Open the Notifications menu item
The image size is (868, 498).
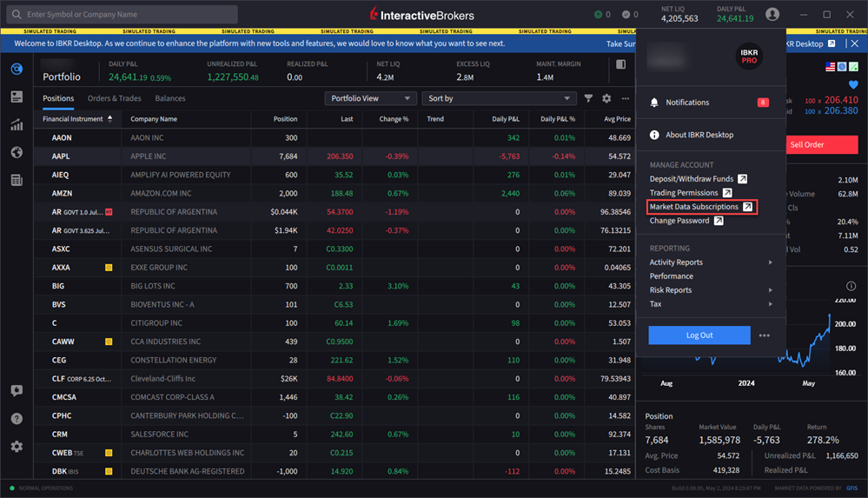pyautogui.click(x=711, y=103)
